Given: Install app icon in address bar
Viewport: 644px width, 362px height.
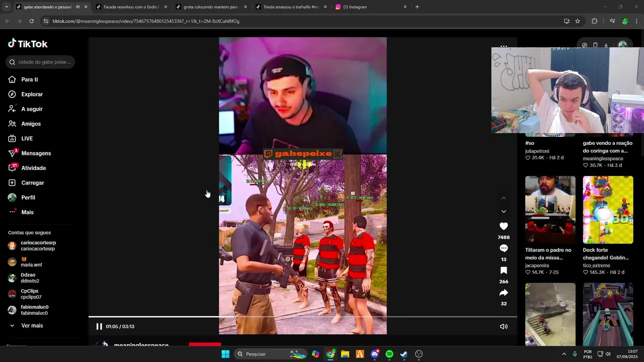Looking at the screenshot, I should point(567,21).
